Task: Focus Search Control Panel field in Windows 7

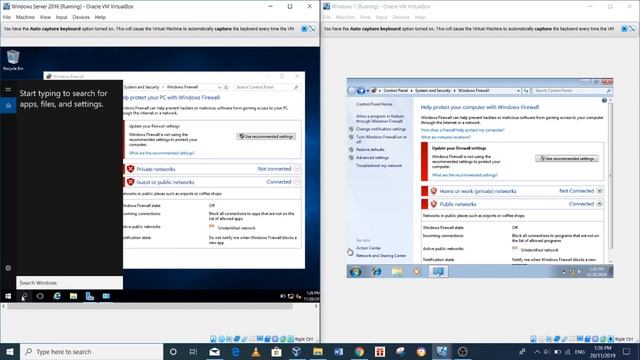Action: pos(572,91)
